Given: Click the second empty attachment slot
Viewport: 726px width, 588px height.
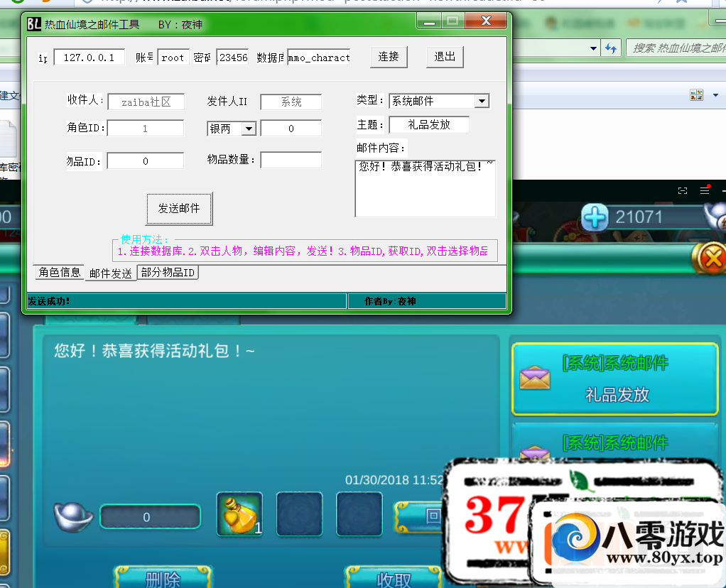Looking at the screenshot, I should click(x=359, y=514).
